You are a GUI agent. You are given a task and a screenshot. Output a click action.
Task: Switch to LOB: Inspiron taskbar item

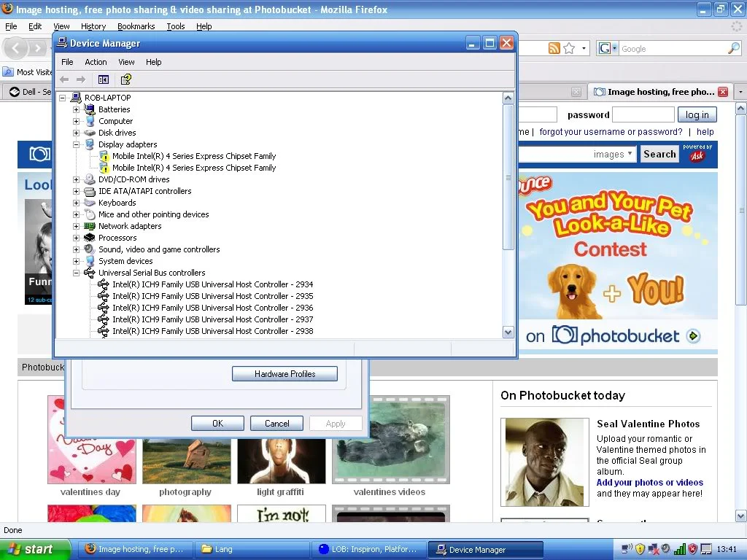point(368,549)
